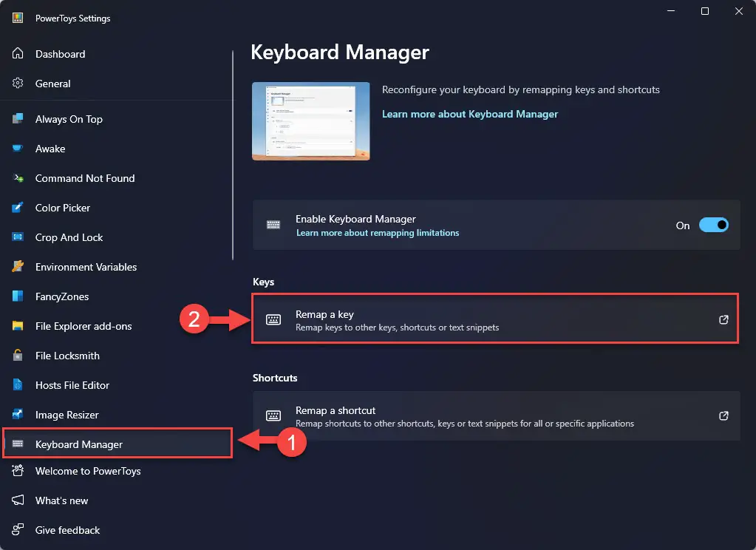
Task: Click the Command Not Found icon
Action: (x=18, y=178)
